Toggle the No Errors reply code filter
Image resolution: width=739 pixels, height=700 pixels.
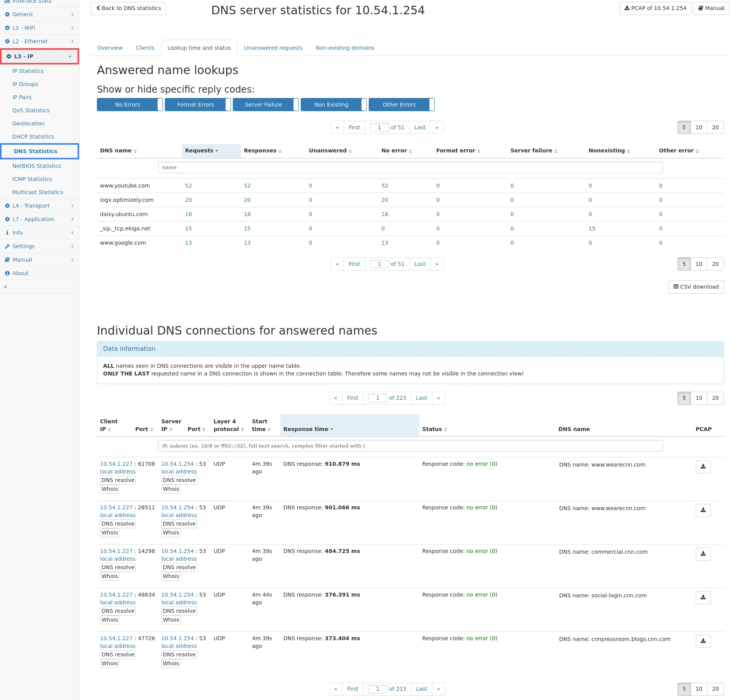click(129, 105)
